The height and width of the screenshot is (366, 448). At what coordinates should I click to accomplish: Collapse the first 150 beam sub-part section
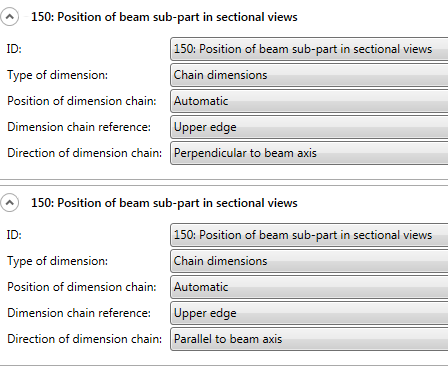click(10, 17)
